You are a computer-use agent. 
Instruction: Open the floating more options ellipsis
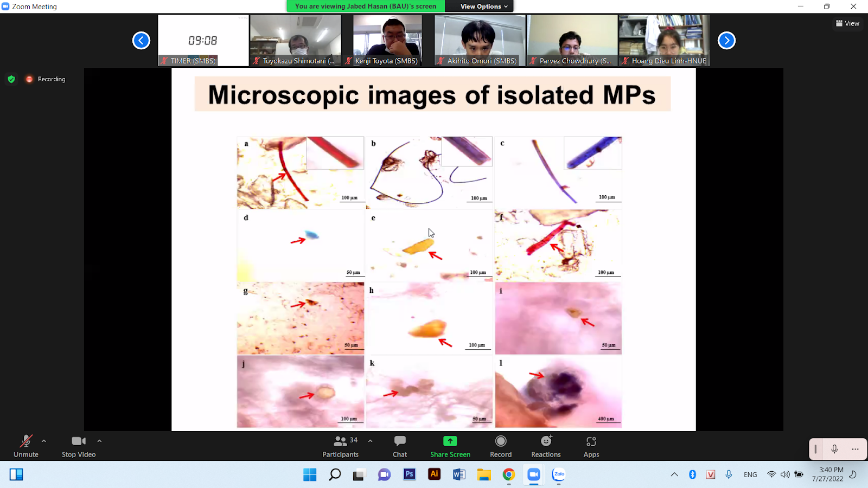coord(855,449)
